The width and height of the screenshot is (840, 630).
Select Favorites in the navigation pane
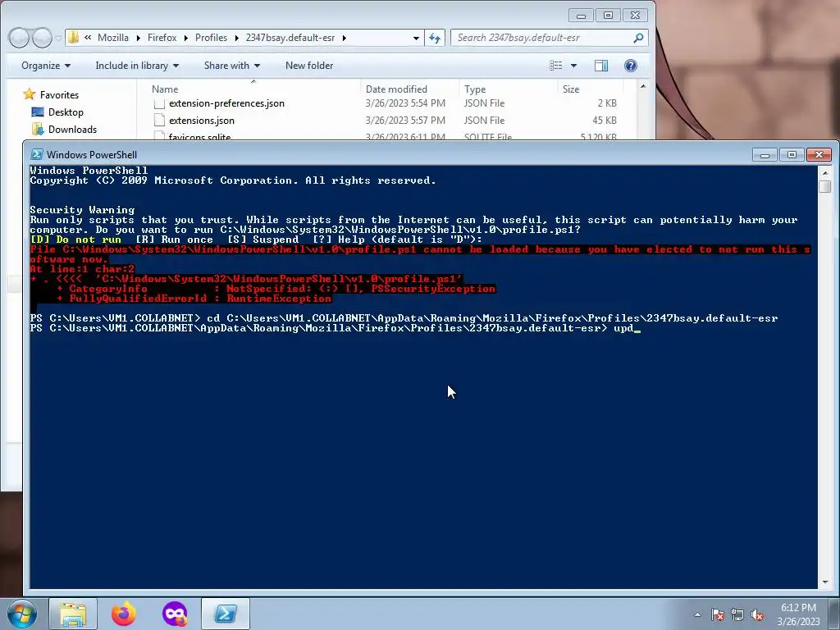click(59, 95)
